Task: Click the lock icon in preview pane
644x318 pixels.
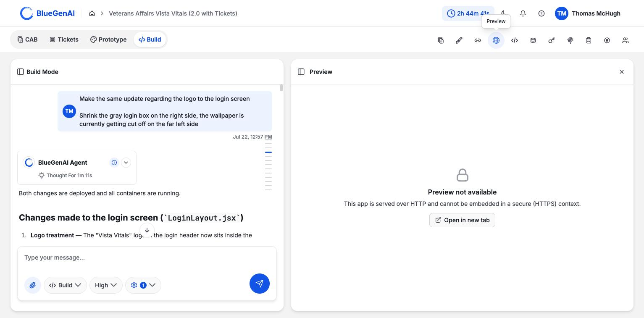Action: point(462,175)
